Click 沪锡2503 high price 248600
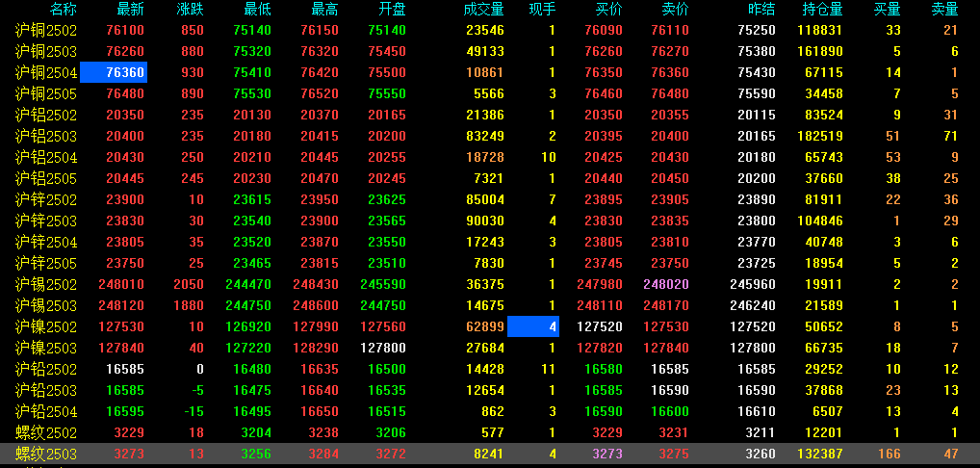 pyautogui.click(x=317, y=305)
